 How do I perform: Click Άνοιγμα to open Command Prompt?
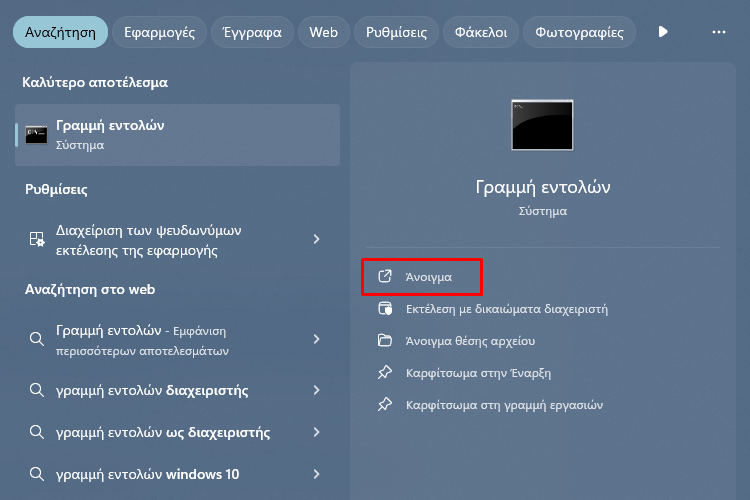pos(422,277)
